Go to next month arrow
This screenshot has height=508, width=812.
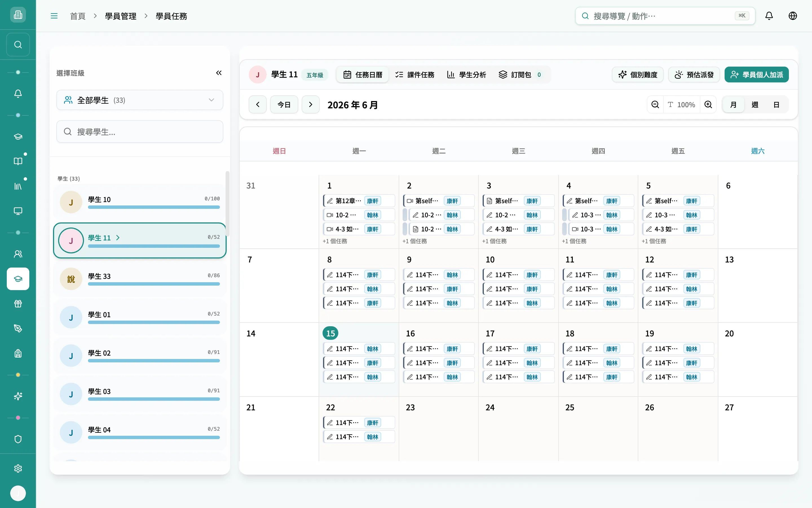[x=311, y=104]
